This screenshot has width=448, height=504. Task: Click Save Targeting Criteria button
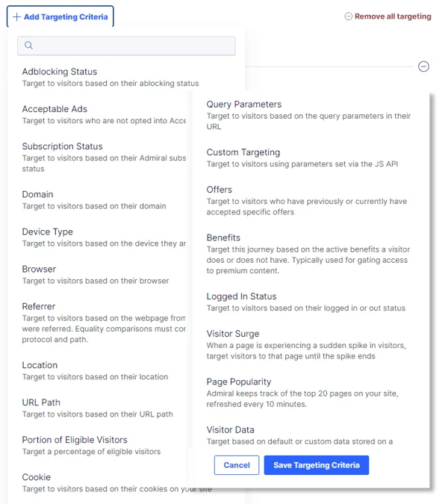coord(316,465)
